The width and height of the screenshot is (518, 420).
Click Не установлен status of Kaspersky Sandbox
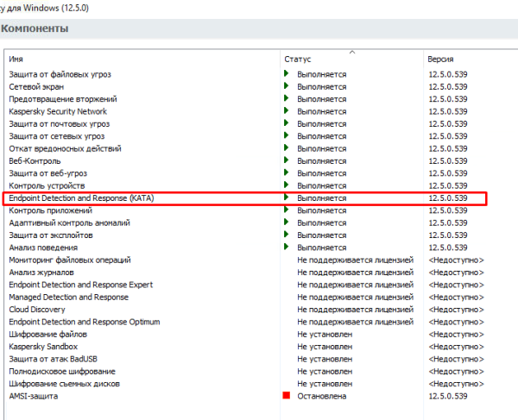tap(325, 347)
